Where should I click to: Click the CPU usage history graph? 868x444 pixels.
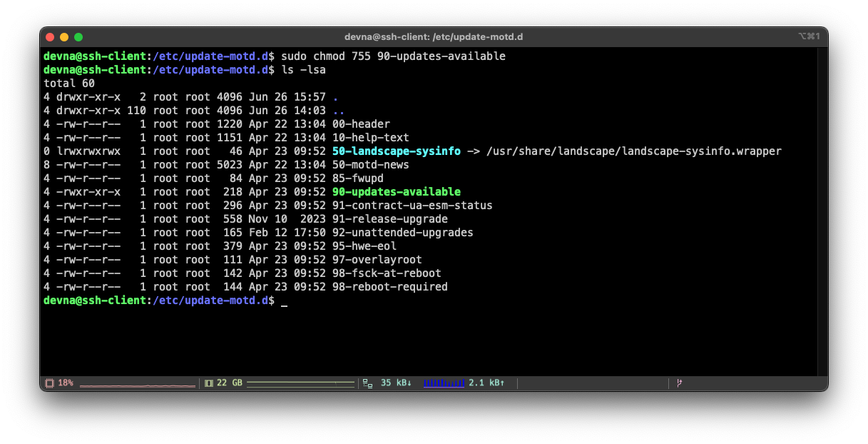(137, 385)
